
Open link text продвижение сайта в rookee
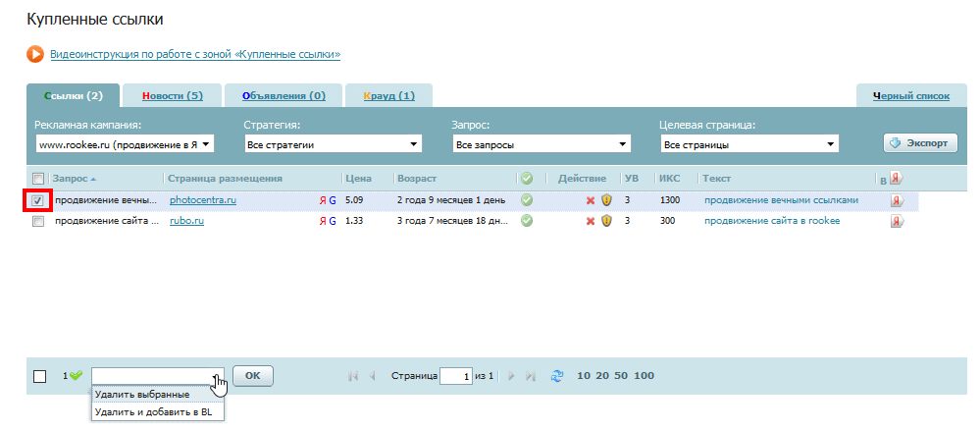pos(772,221)
